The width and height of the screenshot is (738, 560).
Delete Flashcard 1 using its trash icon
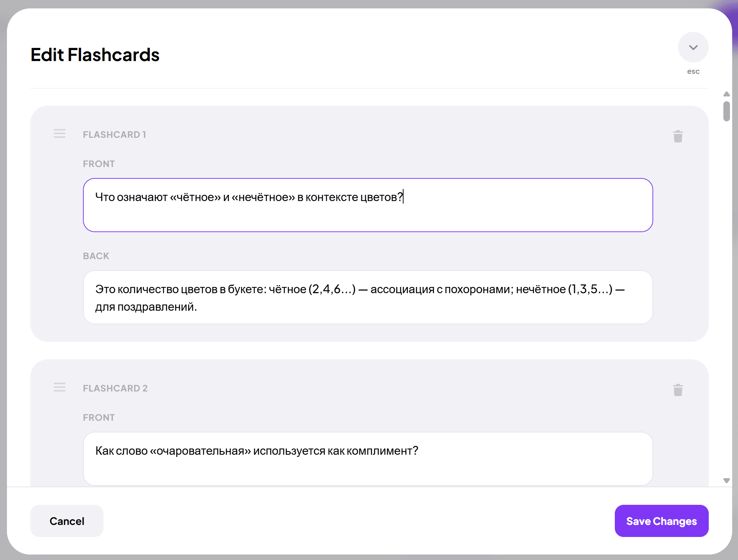tap(678, 136)
